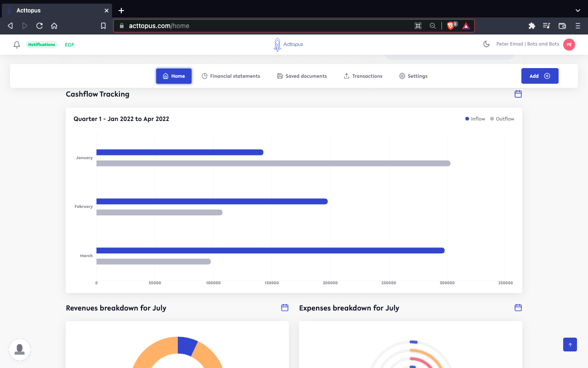Open the Settings page
The width and height of the screenshot is (588, 368).
(413, 76)
